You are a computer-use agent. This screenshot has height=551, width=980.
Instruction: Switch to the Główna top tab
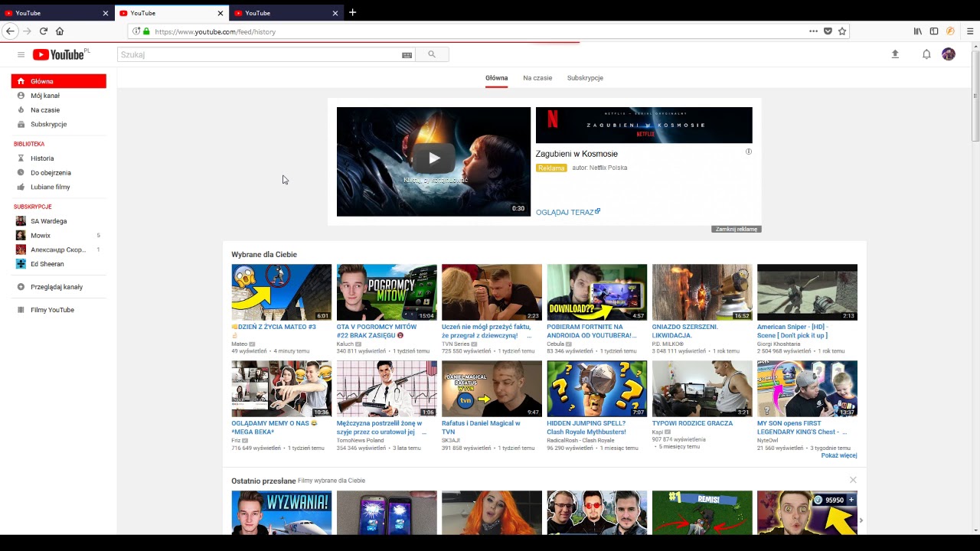coord(496,78)
